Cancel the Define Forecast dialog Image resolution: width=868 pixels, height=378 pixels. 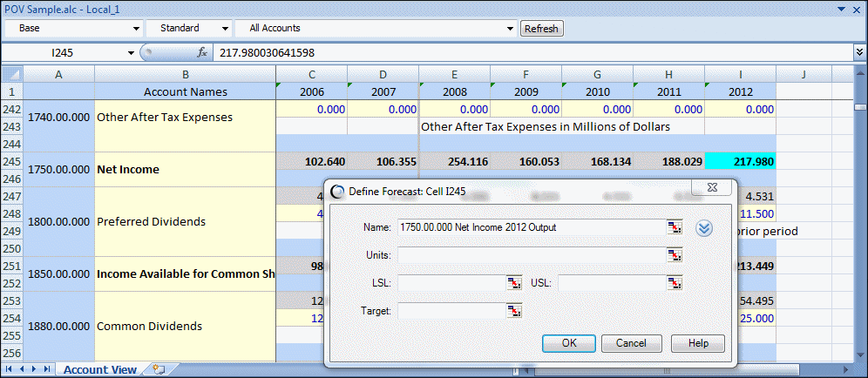click(632, 343)
